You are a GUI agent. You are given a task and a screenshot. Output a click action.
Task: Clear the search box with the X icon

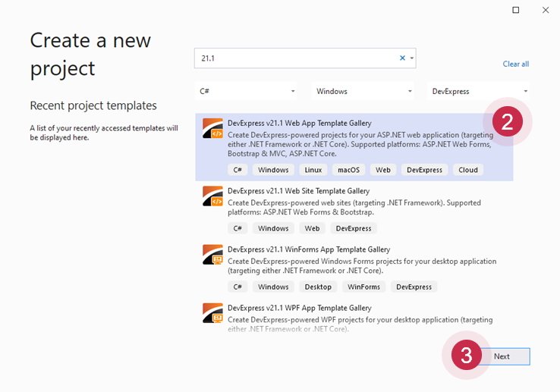pos(402,58)
